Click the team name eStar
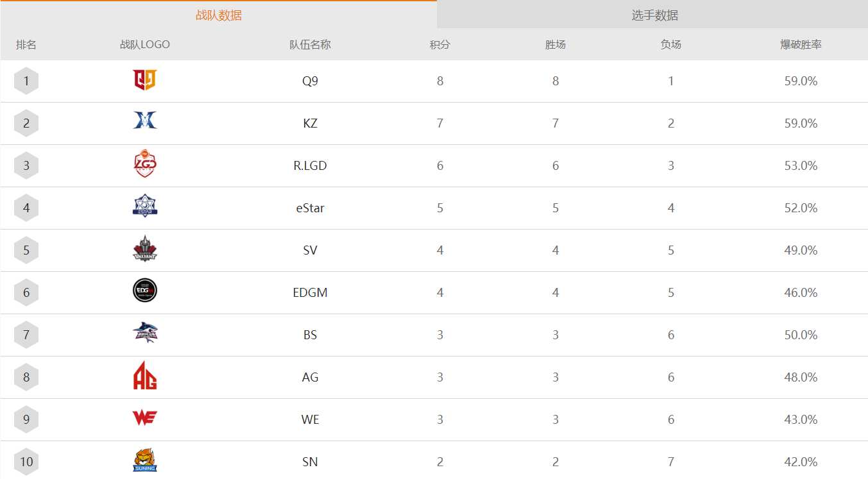The height and width of the screenshot is (479, 868). 310,208
